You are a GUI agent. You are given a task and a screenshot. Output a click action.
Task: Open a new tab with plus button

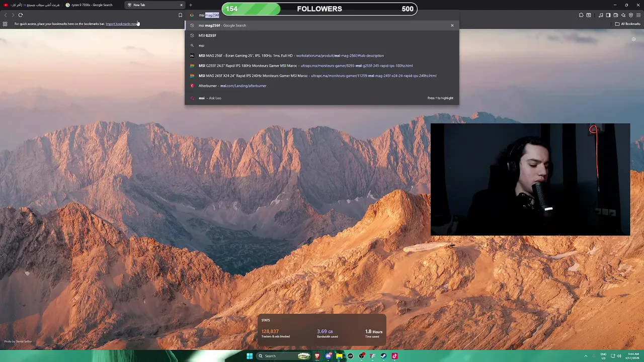(x=190, y=5)
